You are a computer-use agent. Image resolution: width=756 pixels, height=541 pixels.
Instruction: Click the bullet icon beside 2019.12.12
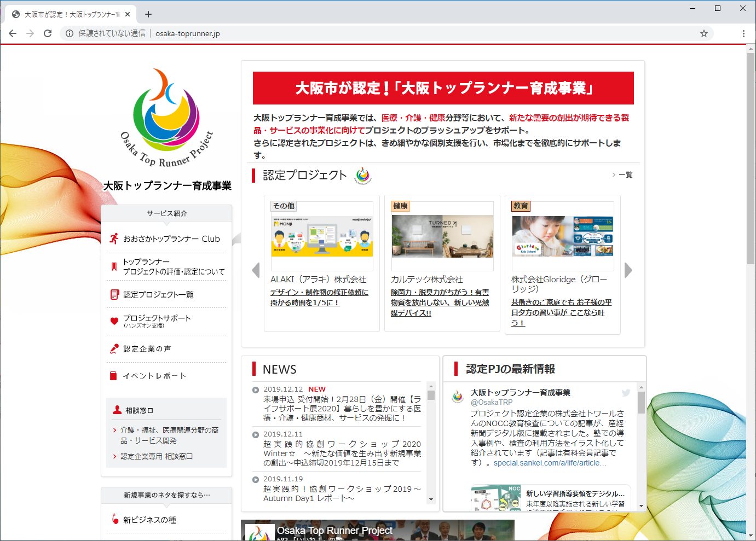[256, 390]
